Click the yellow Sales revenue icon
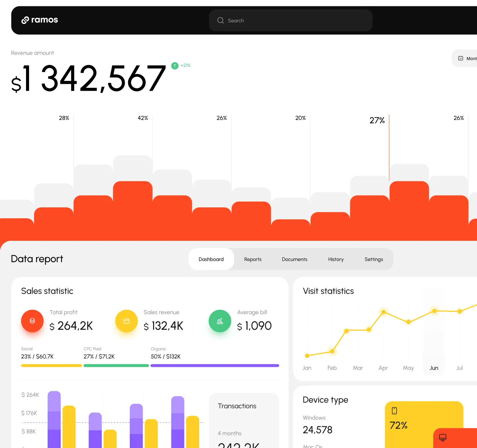The width and height of the screenshot is (477, 448). [126, 321]
